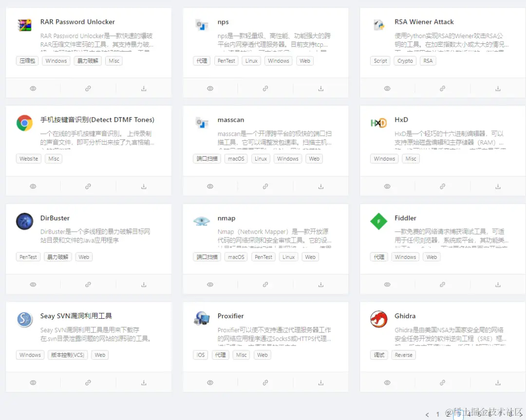Click the green Fiddler diamond icon
The width and height of the screenshot is (526, 420).
pyautogui.click(x=379, y=221)
